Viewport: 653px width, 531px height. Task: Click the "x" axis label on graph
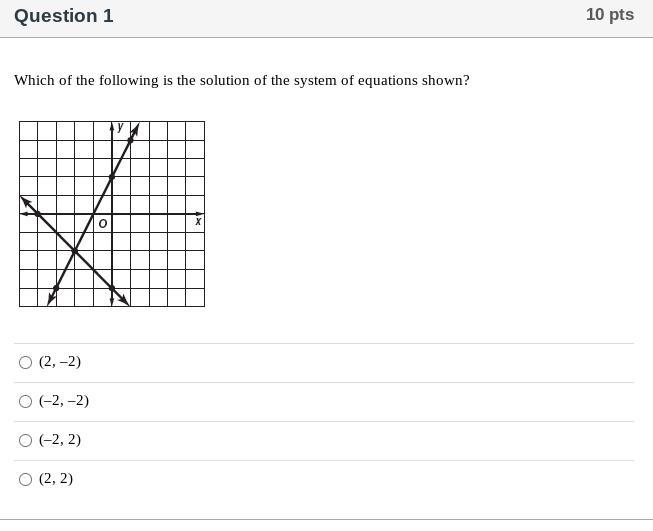point(198,221)
